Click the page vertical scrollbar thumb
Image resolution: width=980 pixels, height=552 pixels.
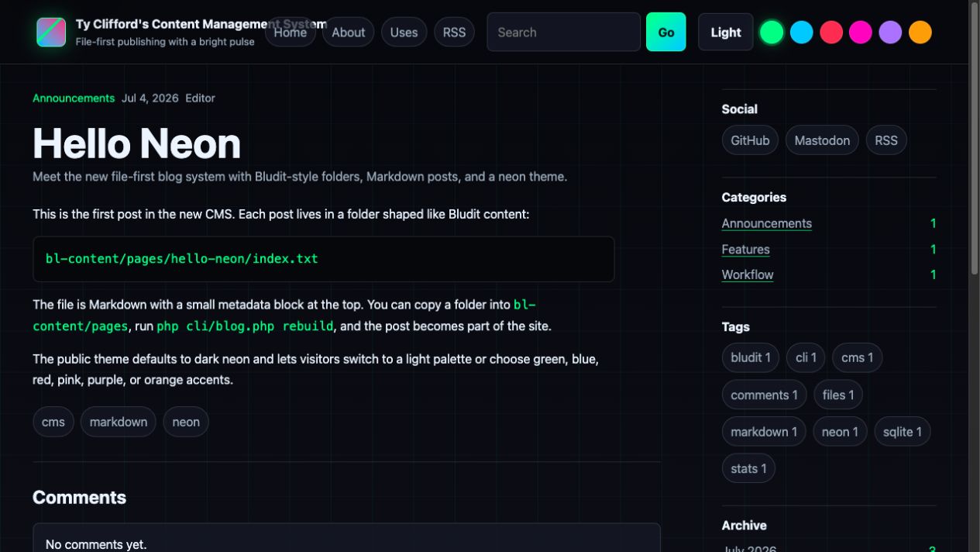[x=975, y=138]
